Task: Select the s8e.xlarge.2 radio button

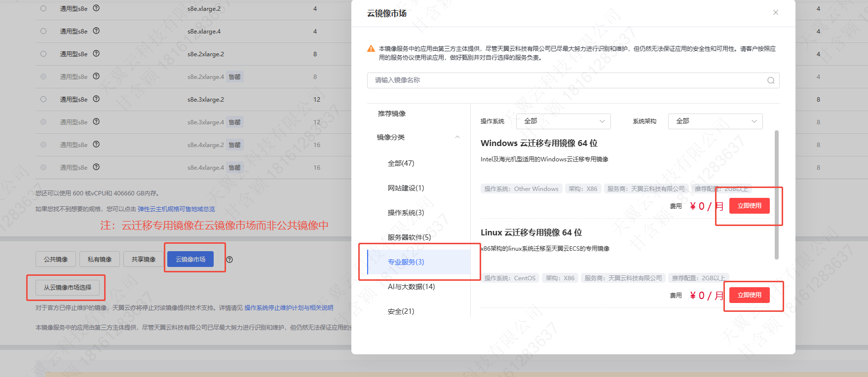Action: [x=43, y=8]
